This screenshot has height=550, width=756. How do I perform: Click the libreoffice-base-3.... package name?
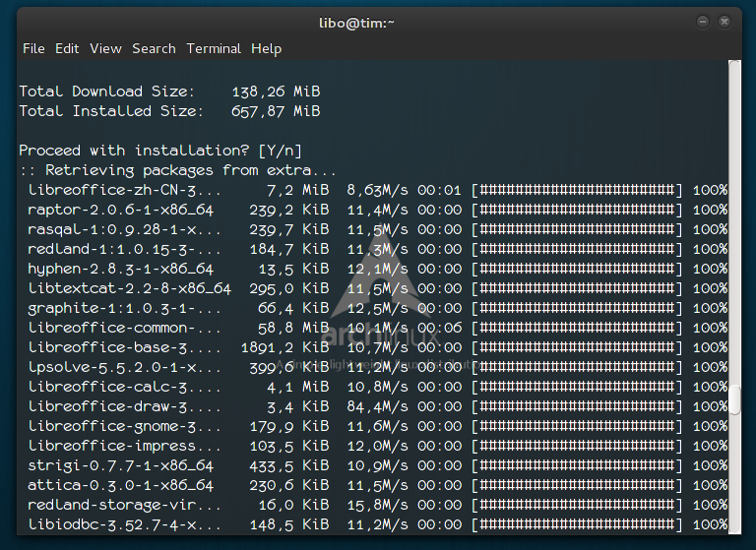(x=124, y=347)
